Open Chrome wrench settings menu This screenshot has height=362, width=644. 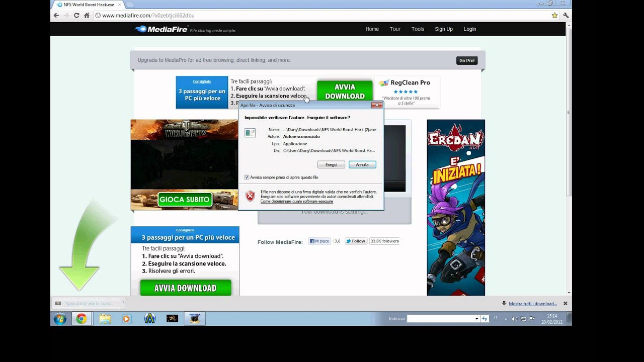click(566, 16)
